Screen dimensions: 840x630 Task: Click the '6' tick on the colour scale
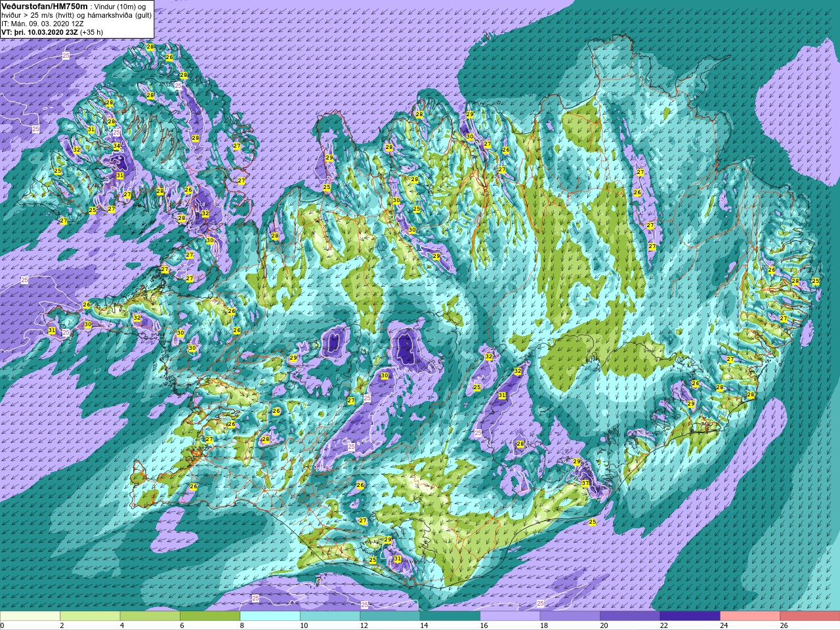point(182,625)
